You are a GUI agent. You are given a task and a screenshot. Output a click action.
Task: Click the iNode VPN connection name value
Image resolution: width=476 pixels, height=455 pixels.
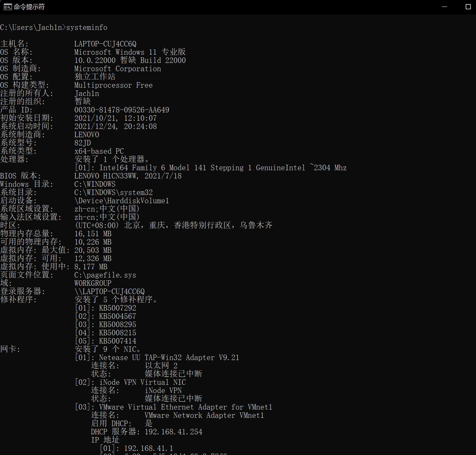click(x=163, y=391)
